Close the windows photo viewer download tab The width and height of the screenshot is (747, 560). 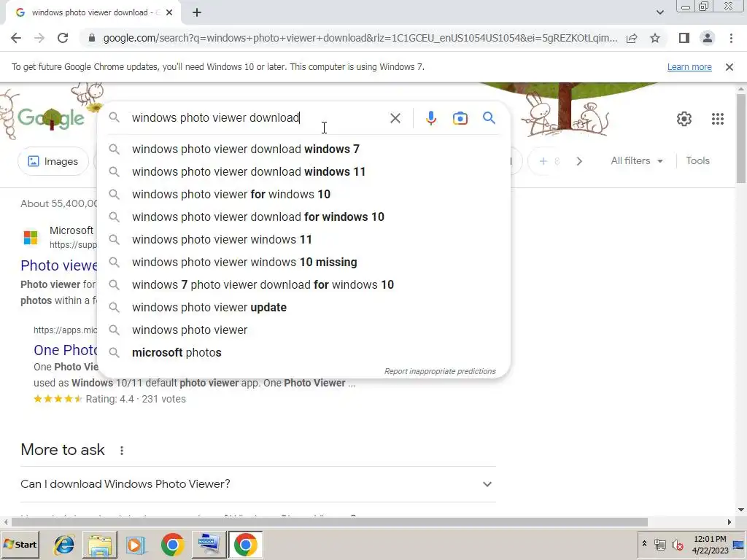point(169,12)
